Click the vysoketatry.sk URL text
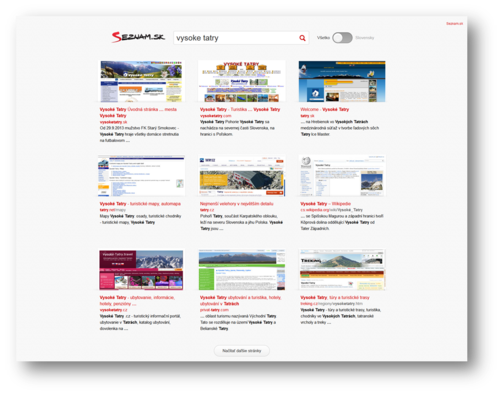The width and height of the screenshot is (500, 394). (113, 122)
